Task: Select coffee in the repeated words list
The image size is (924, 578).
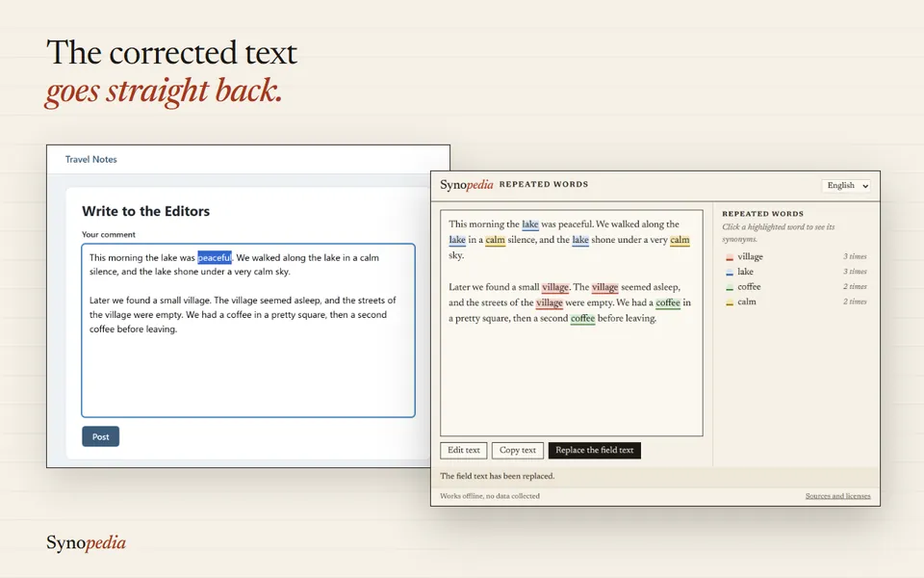Action: [749, 287]
